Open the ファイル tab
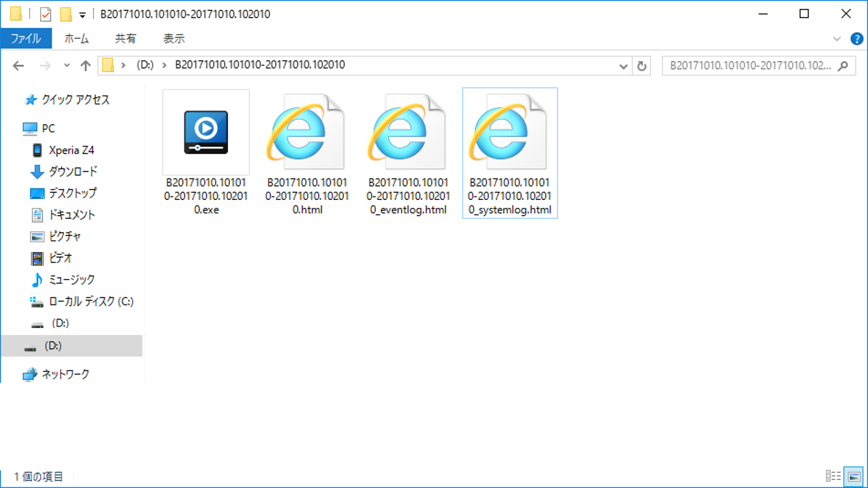Image resolution: width=868 pixels, height=488 pixels. click(x=26, y=39)
